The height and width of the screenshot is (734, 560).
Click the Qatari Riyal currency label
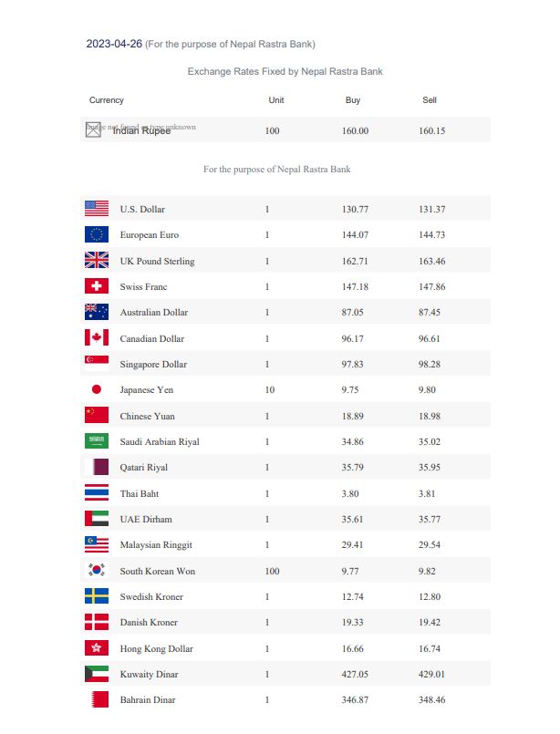(144, 467)
